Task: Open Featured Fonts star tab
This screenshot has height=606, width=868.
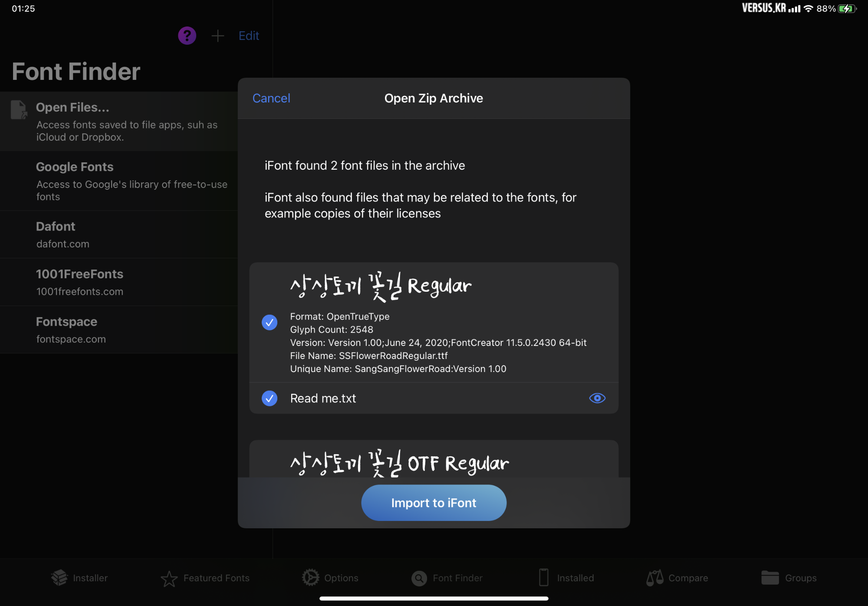Action: click(x=205, y=578)
